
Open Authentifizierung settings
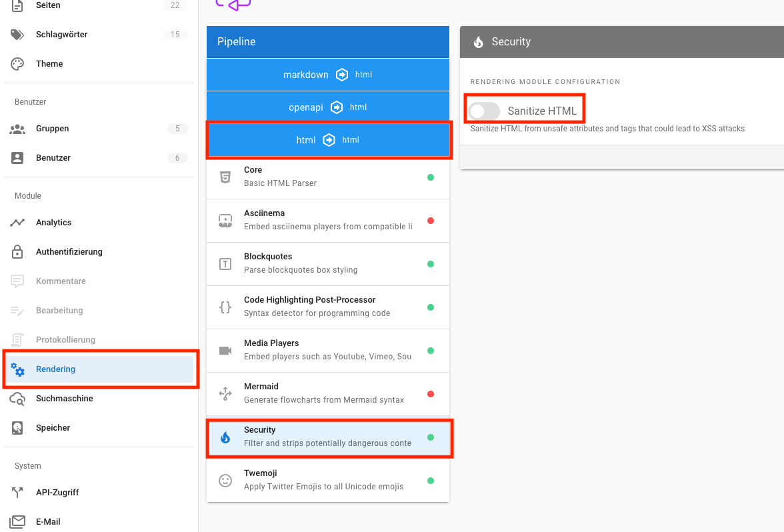pos(99,252)
